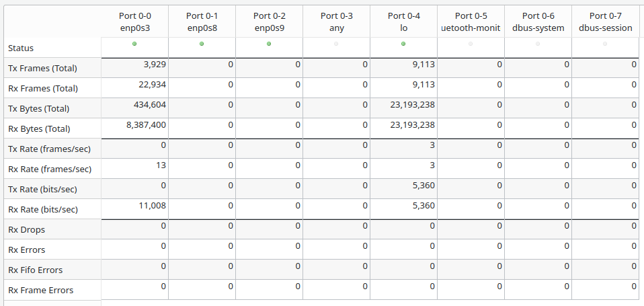Click the status dot for dbus-session port
This screenshot has height=306, width=644.
pos(605,44)
